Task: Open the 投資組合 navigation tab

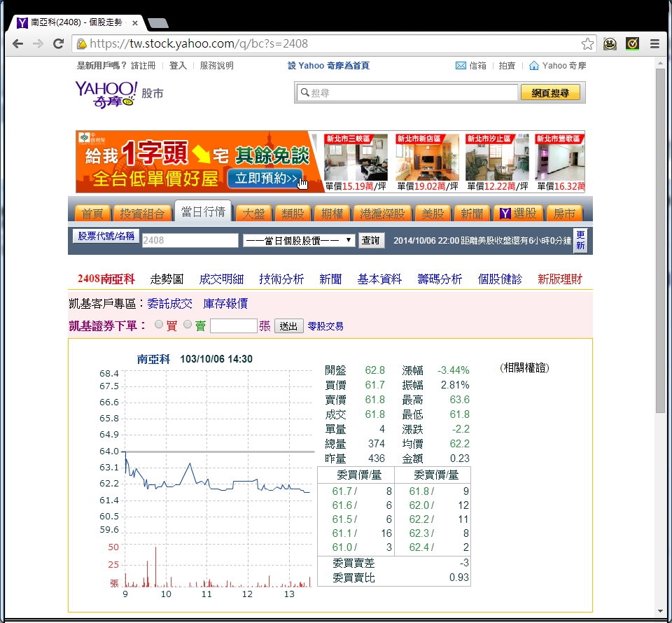Action: (142, 213)
